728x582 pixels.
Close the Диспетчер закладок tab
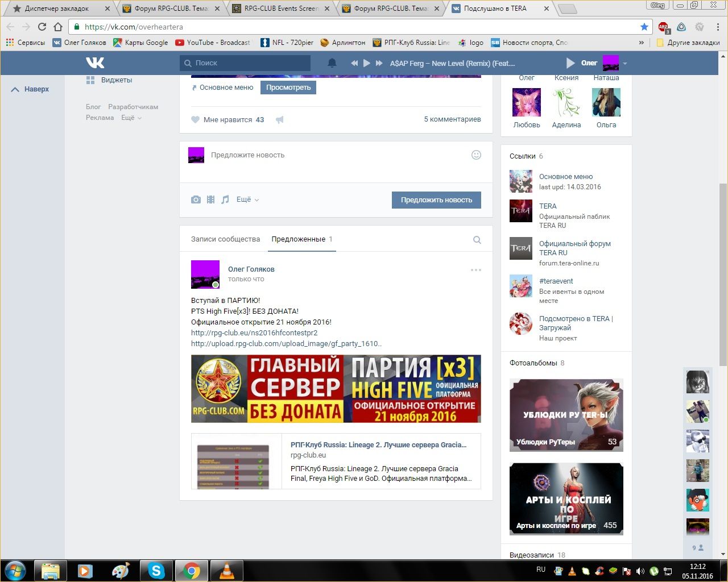[107, 9]
